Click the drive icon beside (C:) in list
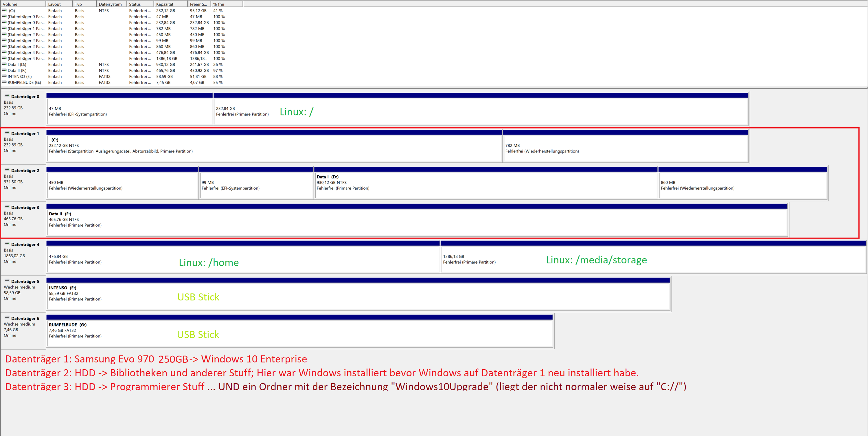Image resolution: width=868 pixels, height=446 pixels. click(x=4, y=10)
